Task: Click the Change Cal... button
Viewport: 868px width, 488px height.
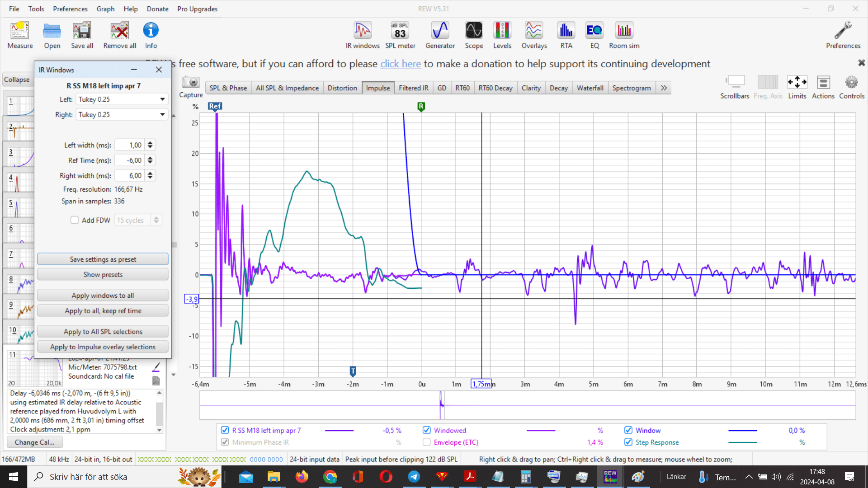Action: [x=34, y=442]
